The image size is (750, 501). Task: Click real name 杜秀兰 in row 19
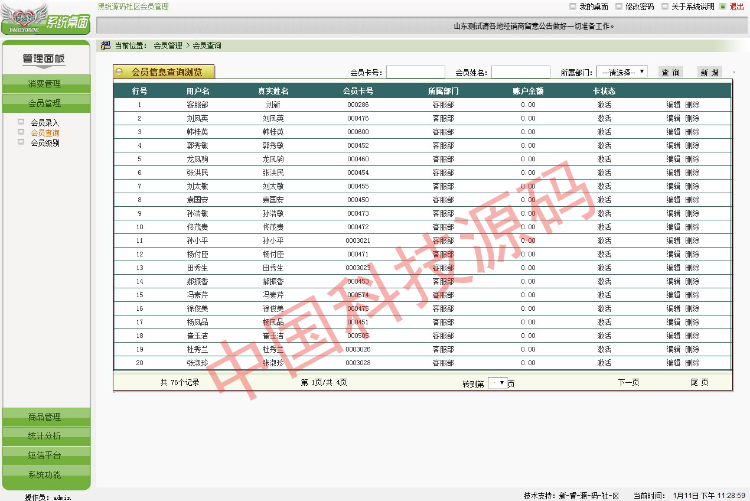point(273,349)
